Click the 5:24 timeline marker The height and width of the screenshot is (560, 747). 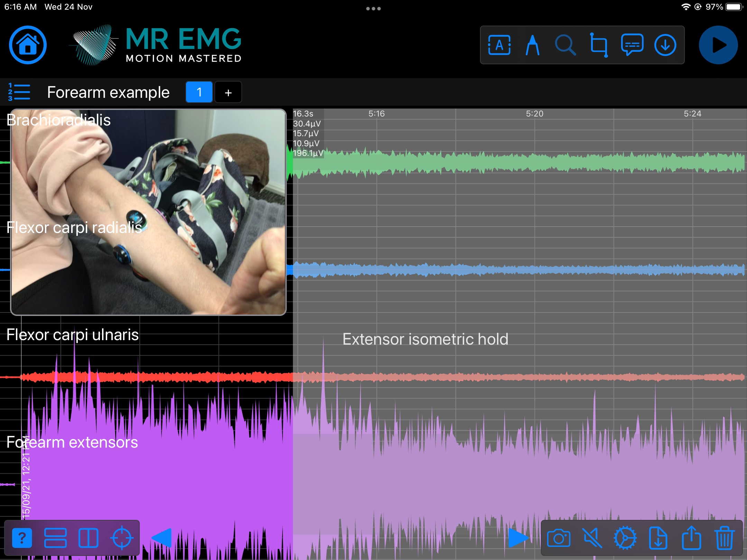click(x=692, y=114)
